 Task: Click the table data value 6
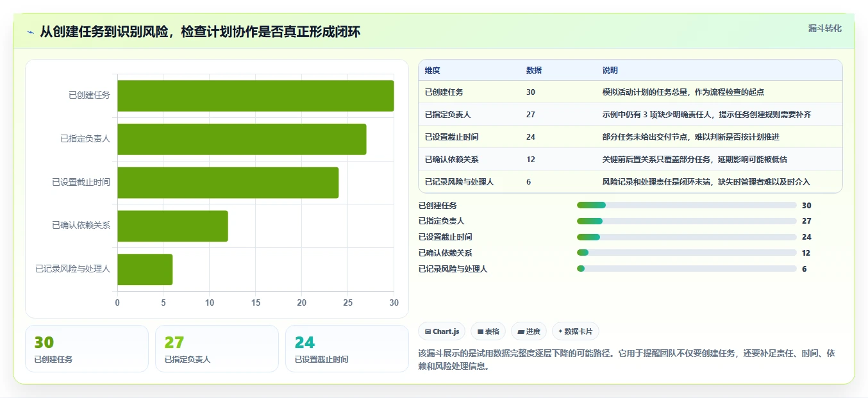tap(529, 182)
